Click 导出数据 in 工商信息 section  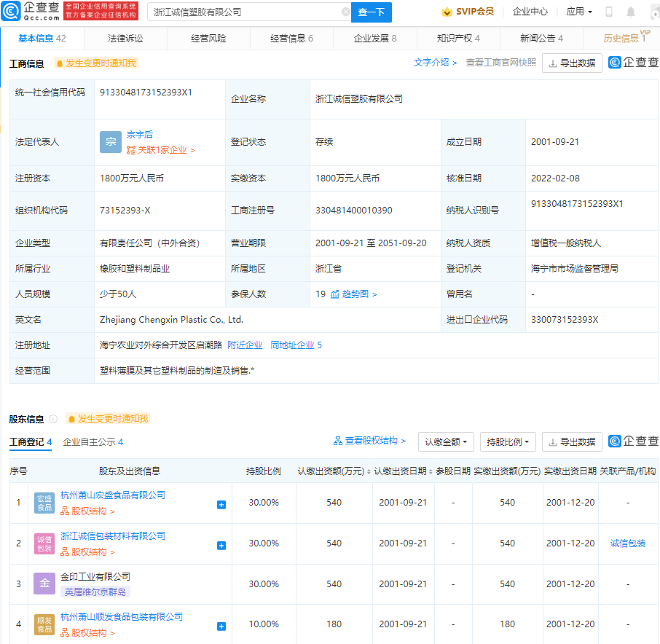(572, 63)
